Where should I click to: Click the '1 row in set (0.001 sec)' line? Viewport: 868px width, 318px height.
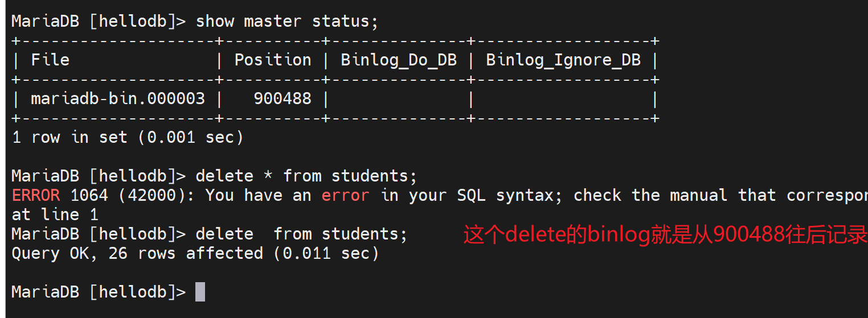tap(128, 137)
